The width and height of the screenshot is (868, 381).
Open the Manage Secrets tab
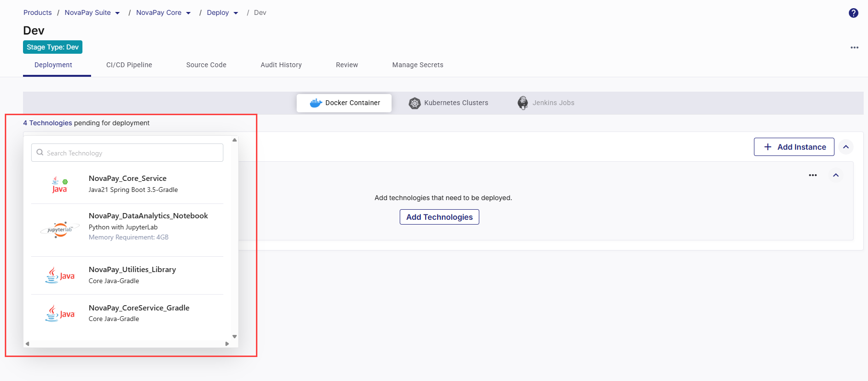[417, 65]
